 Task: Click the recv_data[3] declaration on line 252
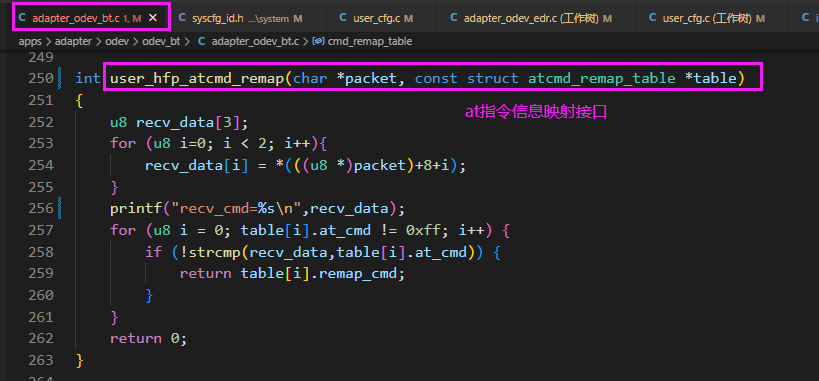coord(179,122)
